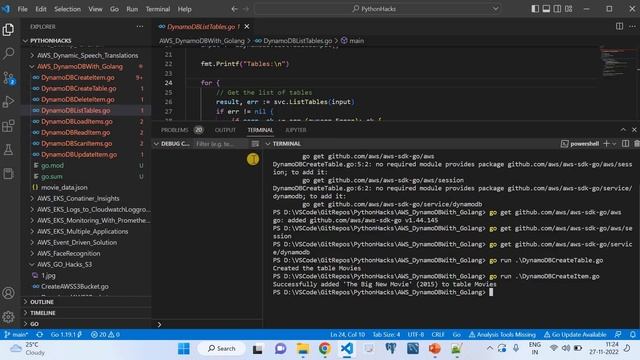Open DynamoDBCreateItem.go file
Viewport: 640px width, 360px height.
(x=78, y=78)
